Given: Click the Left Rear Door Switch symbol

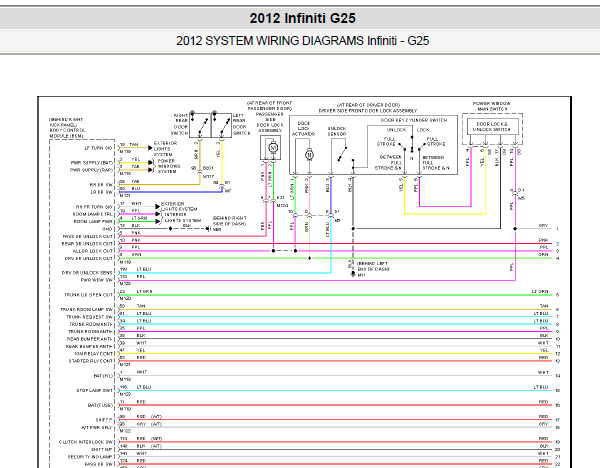Looking at the screenshot, I should [222, 125].
